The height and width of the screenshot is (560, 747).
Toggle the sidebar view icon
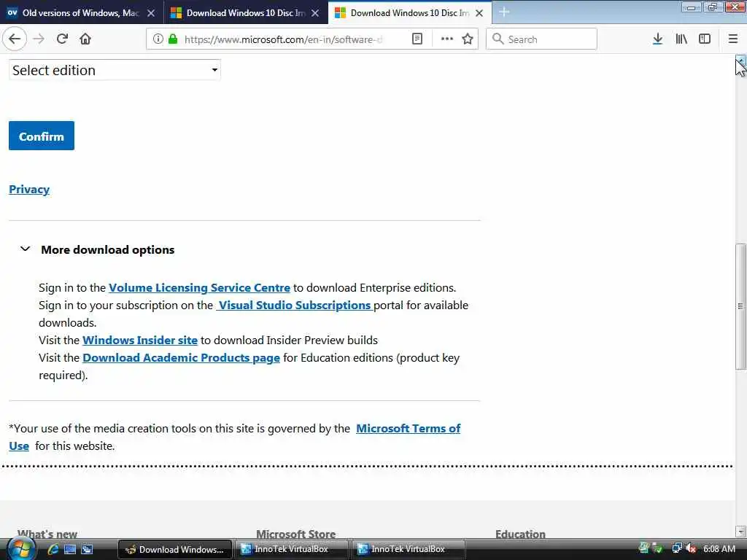(x=705, y=39)
